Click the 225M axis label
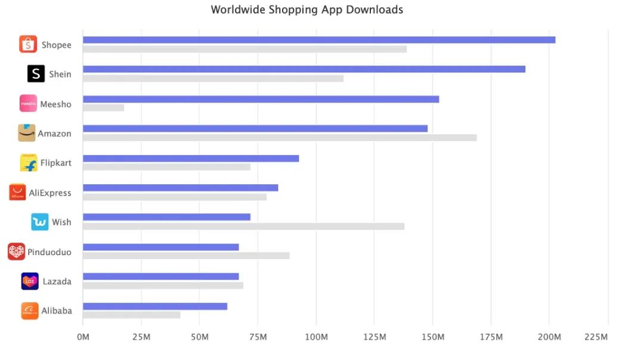The image size is (644, 354). (596, 337)
